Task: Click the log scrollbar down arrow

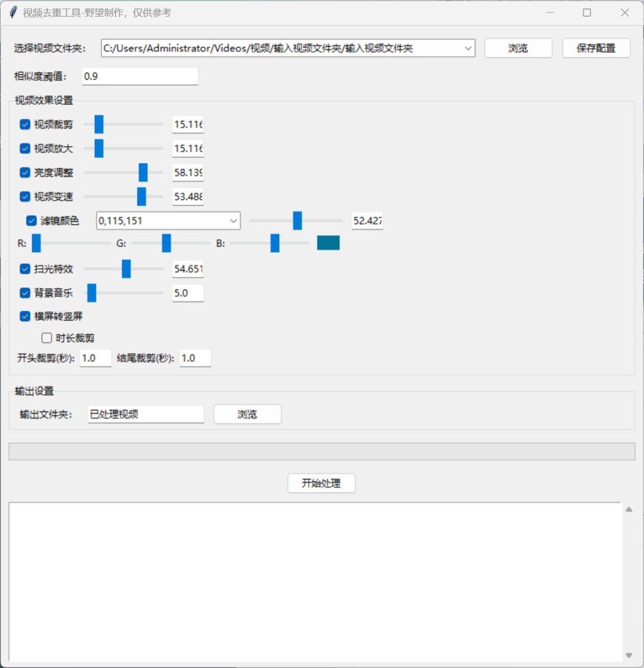Action: (x=629, y=655)
